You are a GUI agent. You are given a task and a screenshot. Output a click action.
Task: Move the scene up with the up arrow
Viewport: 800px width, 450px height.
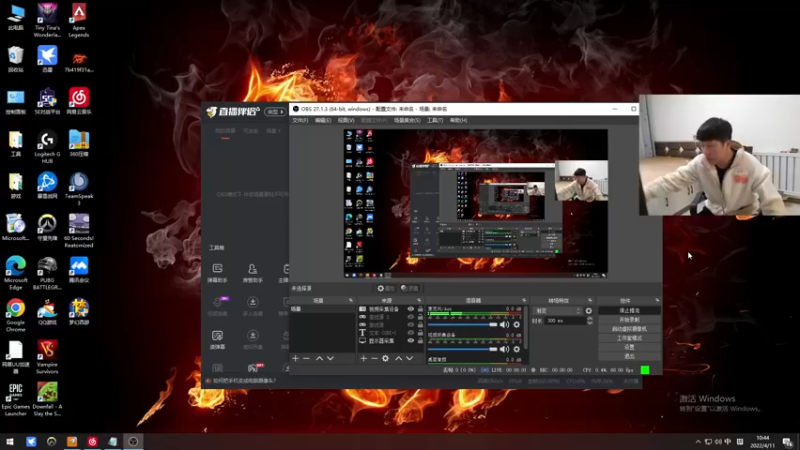tap(319, 359)
